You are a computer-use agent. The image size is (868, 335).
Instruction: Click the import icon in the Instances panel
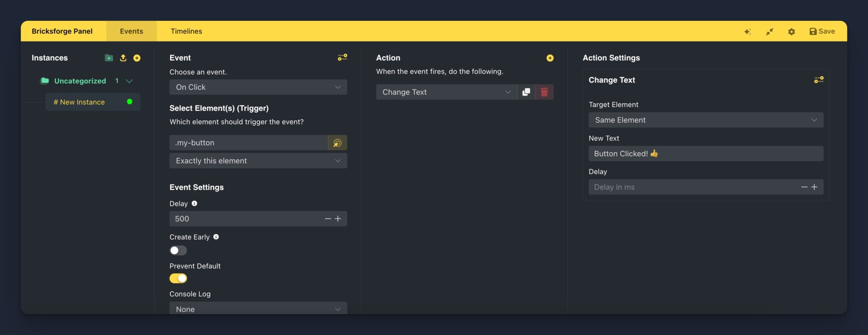(123, 58)
